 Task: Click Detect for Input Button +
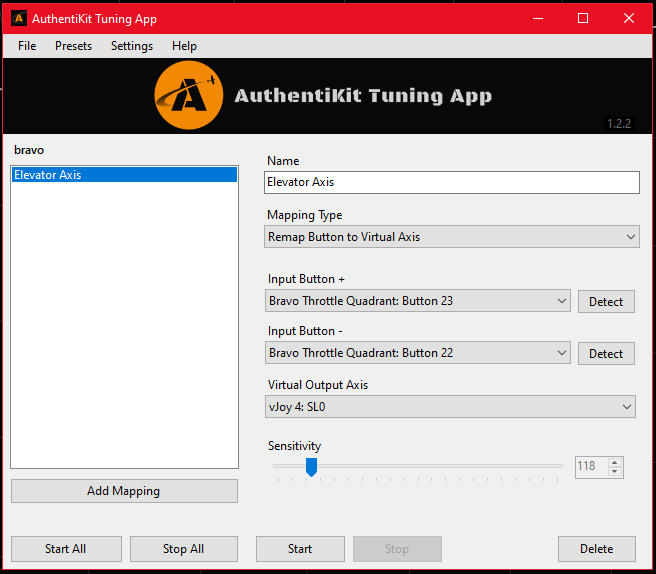tap(606, 302)
